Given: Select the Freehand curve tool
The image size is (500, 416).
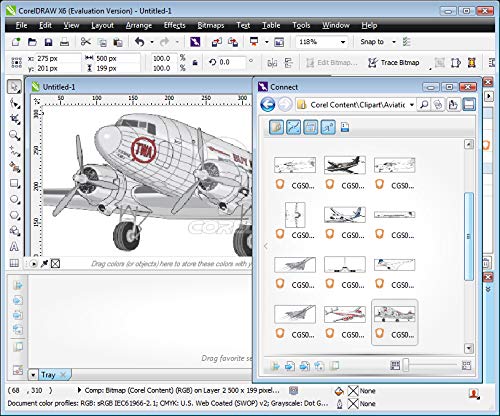Looking at the screenshot, I should pos(14,151).
